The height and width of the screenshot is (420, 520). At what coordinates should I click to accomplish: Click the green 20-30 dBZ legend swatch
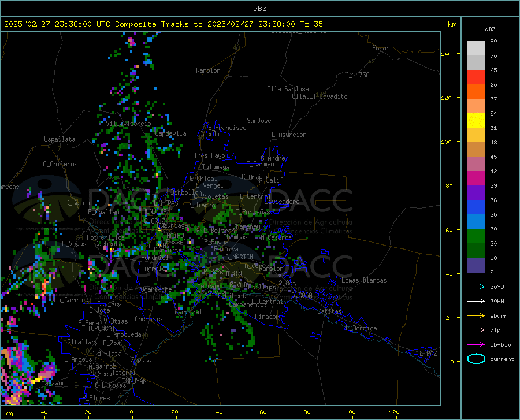tap(476, 236)
